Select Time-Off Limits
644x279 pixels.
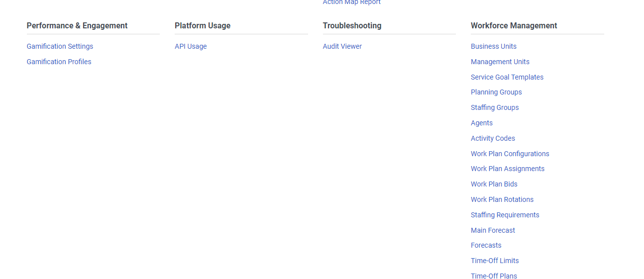[495, 261]
